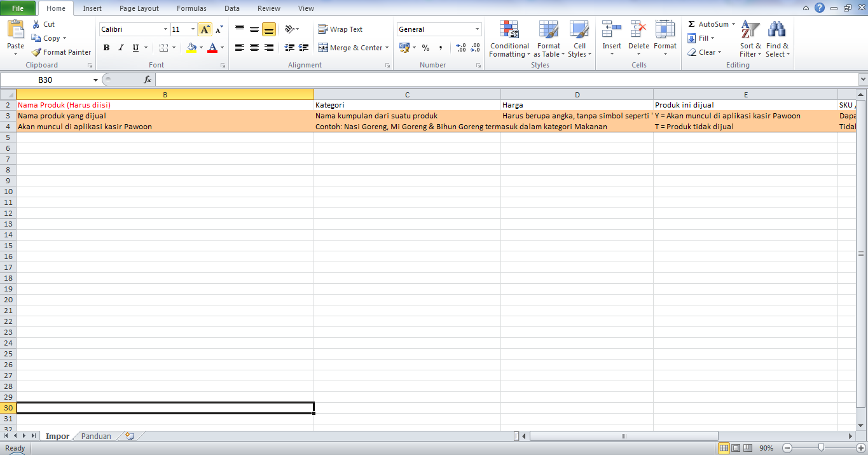Click Increase Font Size icon
Viewport: 868px width, 455px height.
click(205, 29)
